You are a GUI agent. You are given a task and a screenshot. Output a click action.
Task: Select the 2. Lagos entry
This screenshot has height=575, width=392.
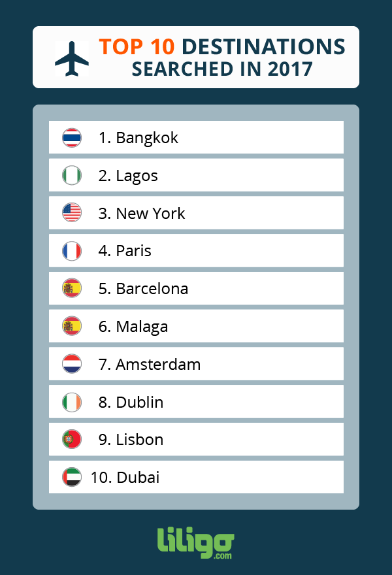click(196, 175)
